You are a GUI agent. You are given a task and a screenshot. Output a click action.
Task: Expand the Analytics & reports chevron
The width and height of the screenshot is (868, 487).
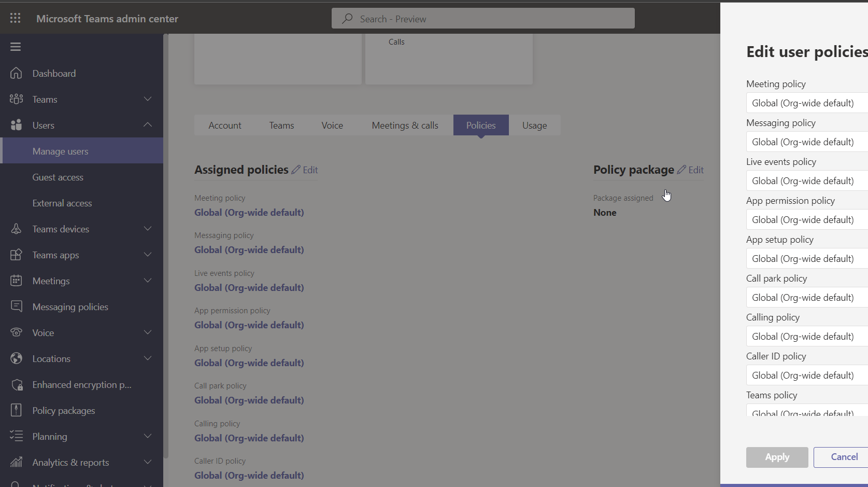(x=148, y=462)
